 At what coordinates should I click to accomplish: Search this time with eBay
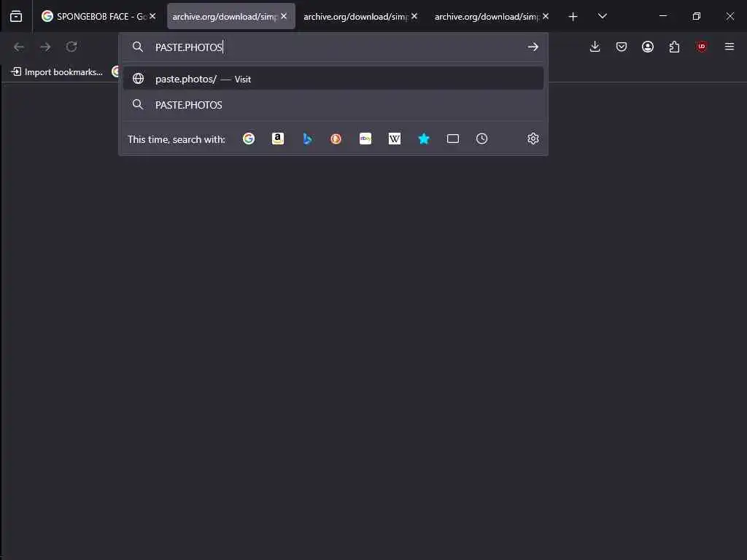point(365,139)
